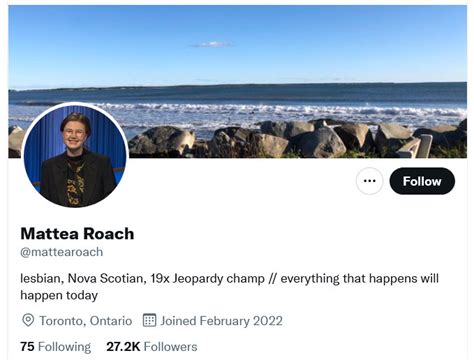Click the word Followers label

click(x=170, y=347)
